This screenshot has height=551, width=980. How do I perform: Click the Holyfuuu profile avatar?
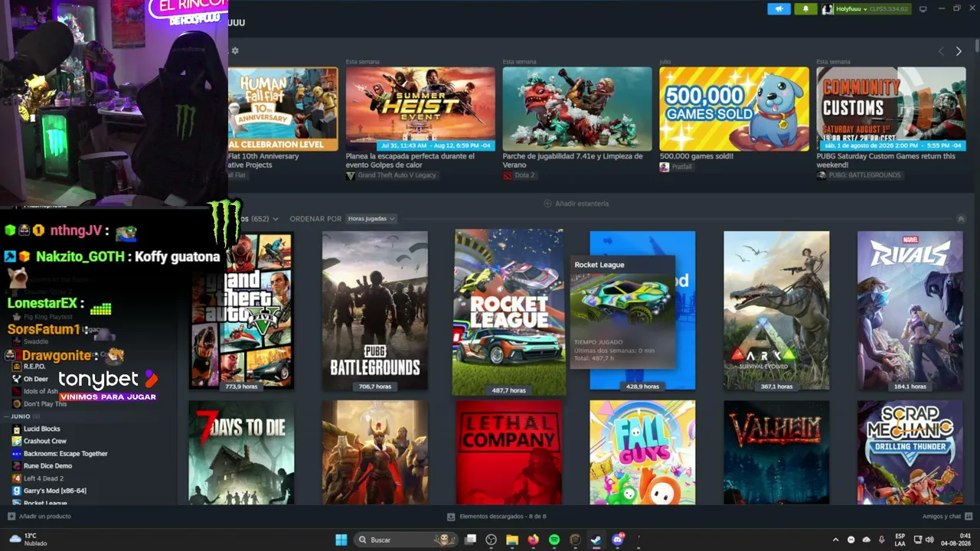(828, 9)
